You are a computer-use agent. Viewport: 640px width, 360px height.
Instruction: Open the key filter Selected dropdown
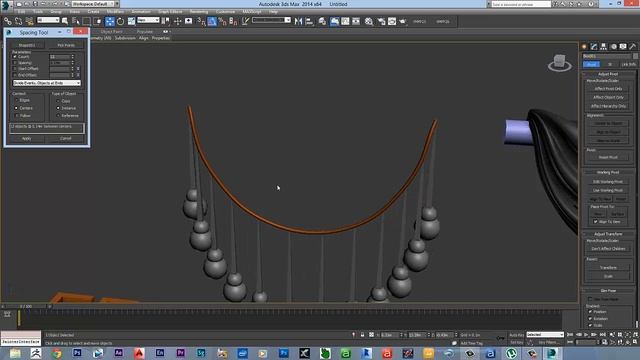pyautogui.click(x=545, y=335)
